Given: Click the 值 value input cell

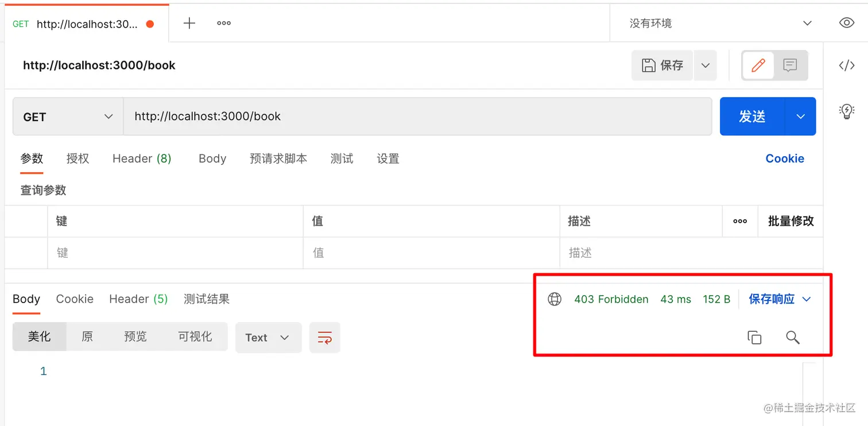Looking at the screenshot, I should tap(432, 253).
